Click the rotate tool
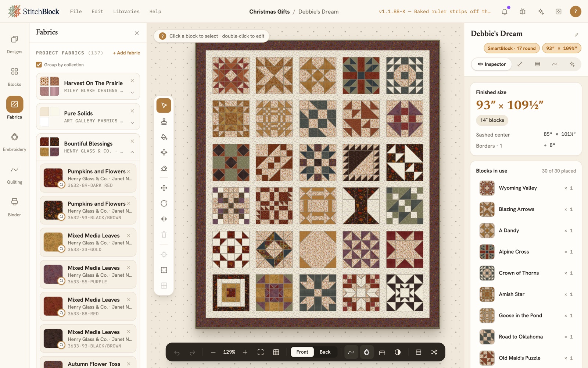The image size is (588, 368). click(164, 203)
